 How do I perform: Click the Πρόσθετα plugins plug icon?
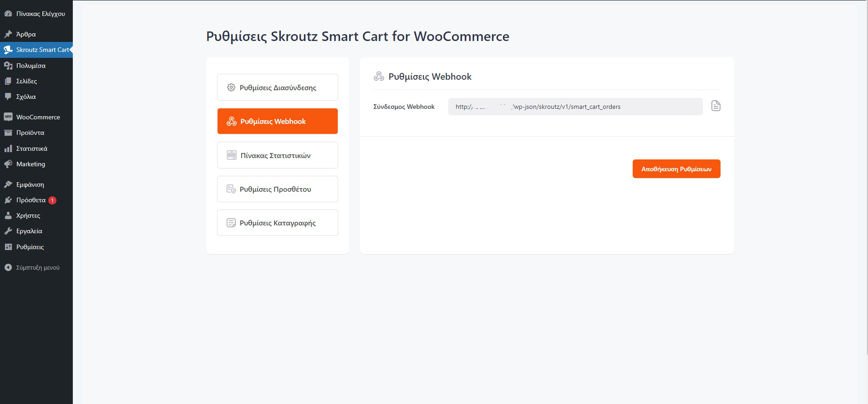point(8,200)
